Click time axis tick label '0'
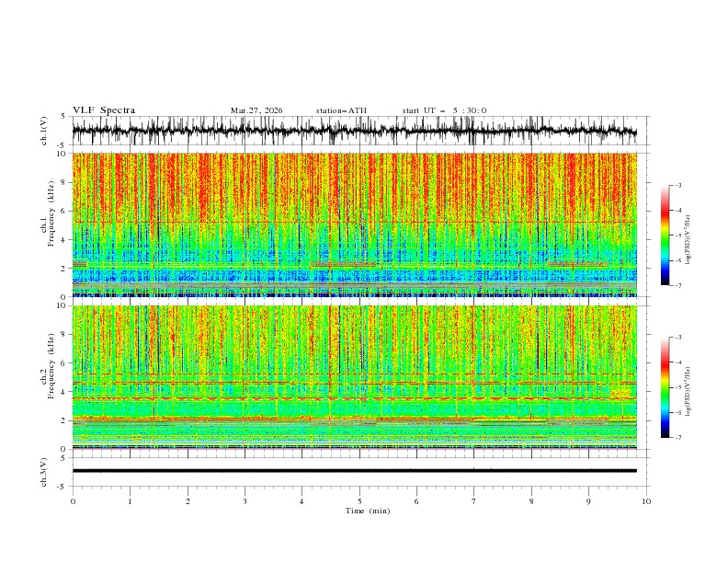The height and width of the screenshot is (563, 728). [x=73, y=501]
